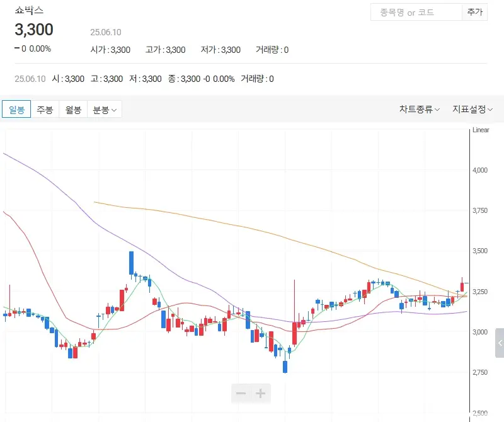Zoom in the chart with plus button
Screen dimensions: 504x422
[260, 393]
